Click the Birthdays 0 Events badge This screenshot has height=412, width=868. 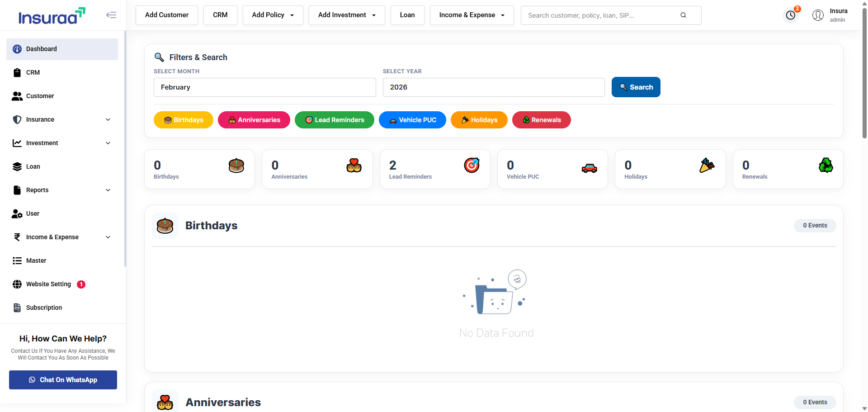[x=815, y=225]
